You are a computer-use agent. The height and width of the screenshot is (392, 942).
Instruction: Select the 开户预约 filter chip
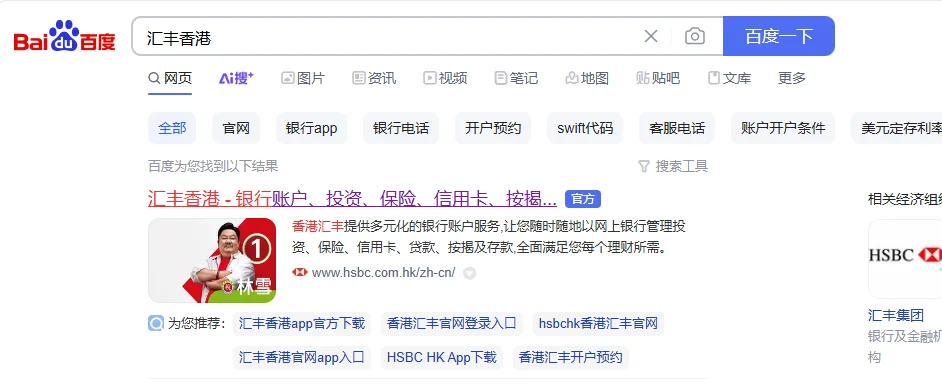493,128
